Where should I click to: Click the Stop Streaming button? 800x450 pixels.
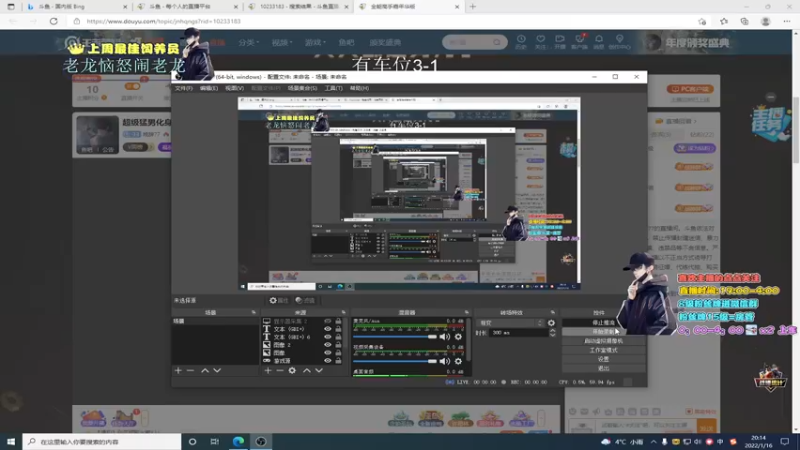[x=604, y=322]
